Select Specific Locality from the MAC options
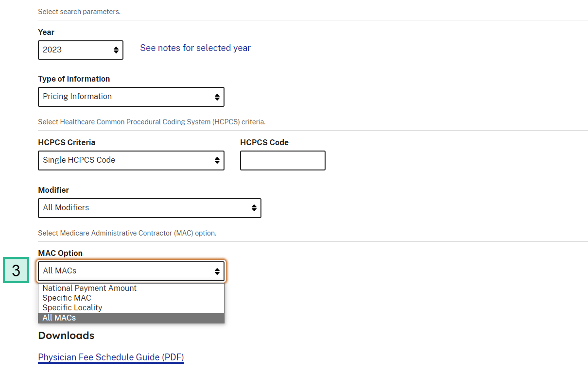 tap(71, 307)
